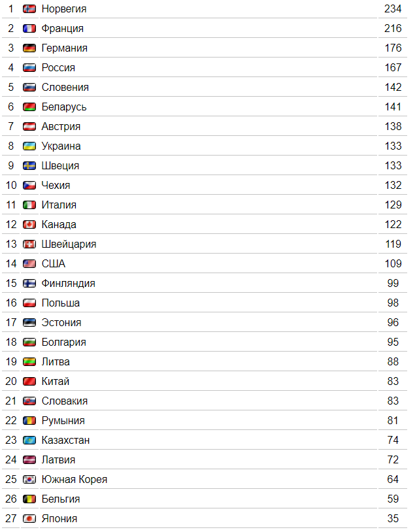Select the Южная Корея entry
Screen dimensions: 417x532
point(75,480)
